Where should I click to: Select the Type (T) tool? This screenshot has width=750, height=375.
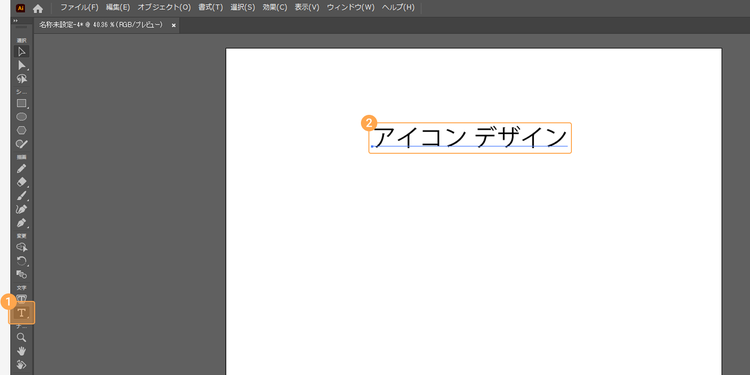pos(22,313)
